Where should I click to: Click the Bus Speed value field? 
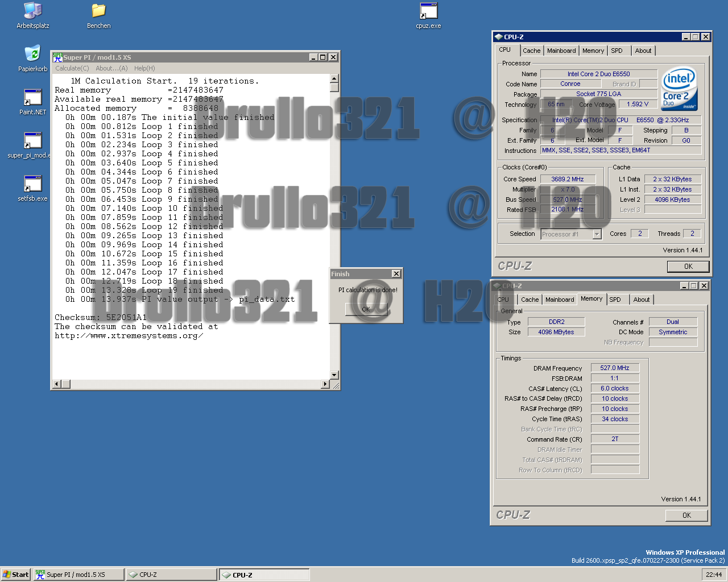(x=567, y=199)
